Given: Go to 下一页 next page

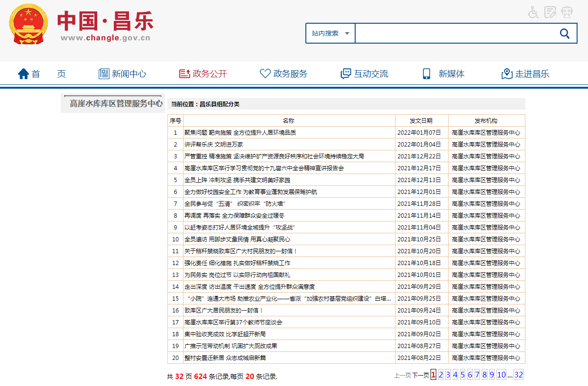Looking at the screenshot, I should point(420,376).
